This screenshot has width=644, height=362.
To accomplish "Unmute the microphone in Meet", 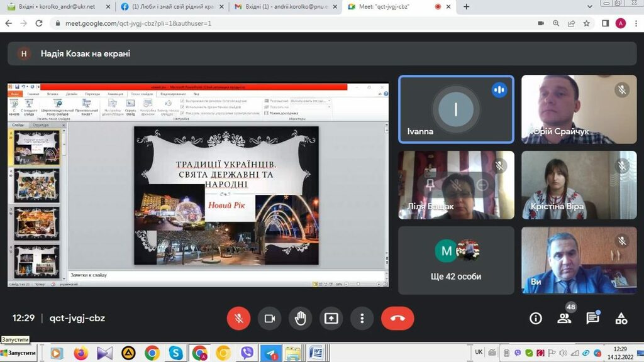I will tap(239, 318).
